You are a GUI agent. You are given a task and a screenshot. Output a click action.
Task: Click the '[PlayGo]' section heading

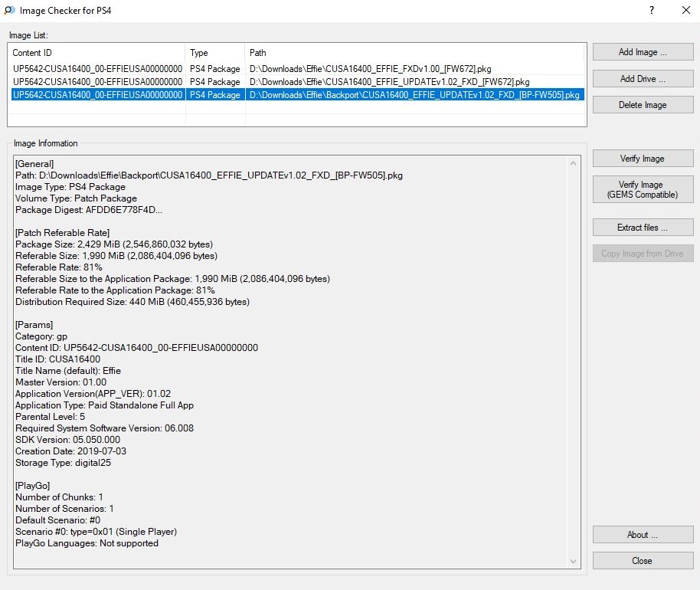(x=33, y=486)
